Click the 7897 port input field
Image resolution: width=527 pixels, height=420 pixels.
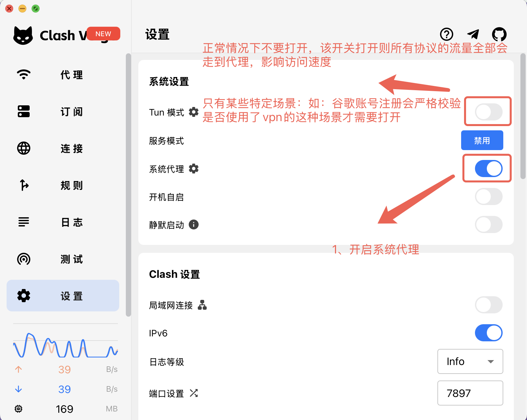[x=470, y=393]
